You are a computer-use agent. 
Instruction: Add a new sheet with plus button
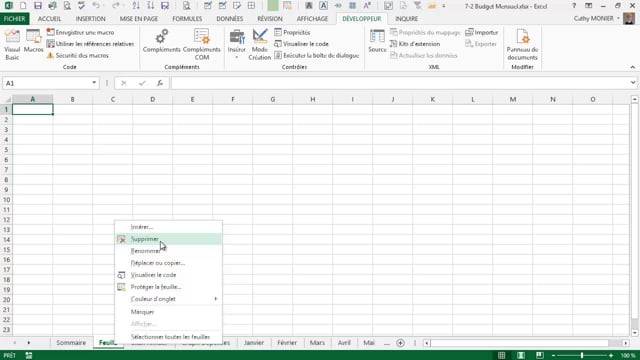coord(400,343)
